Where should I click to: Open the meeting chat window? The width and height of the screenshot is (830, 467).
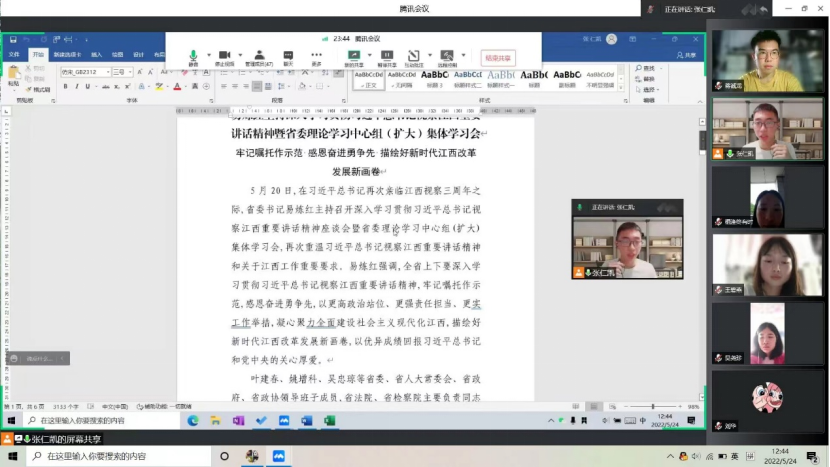[288, 56]
